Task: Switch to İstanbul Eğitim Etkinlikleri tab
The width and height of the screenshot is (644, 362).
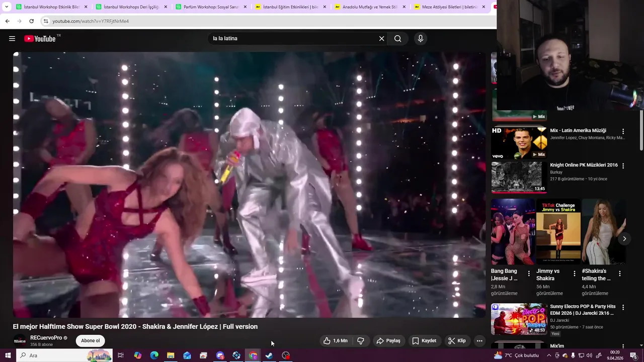Action: (290, 7)
